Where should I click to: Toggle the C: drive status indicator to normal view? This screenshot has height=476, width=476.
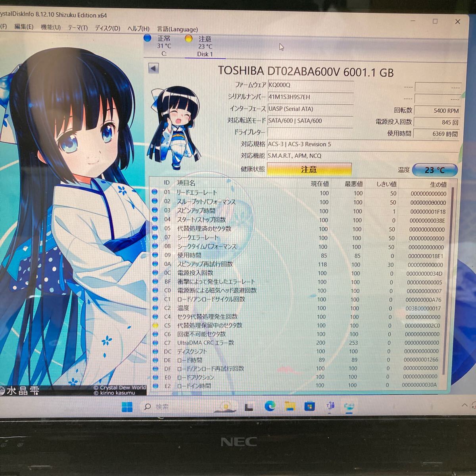point(148,38)
